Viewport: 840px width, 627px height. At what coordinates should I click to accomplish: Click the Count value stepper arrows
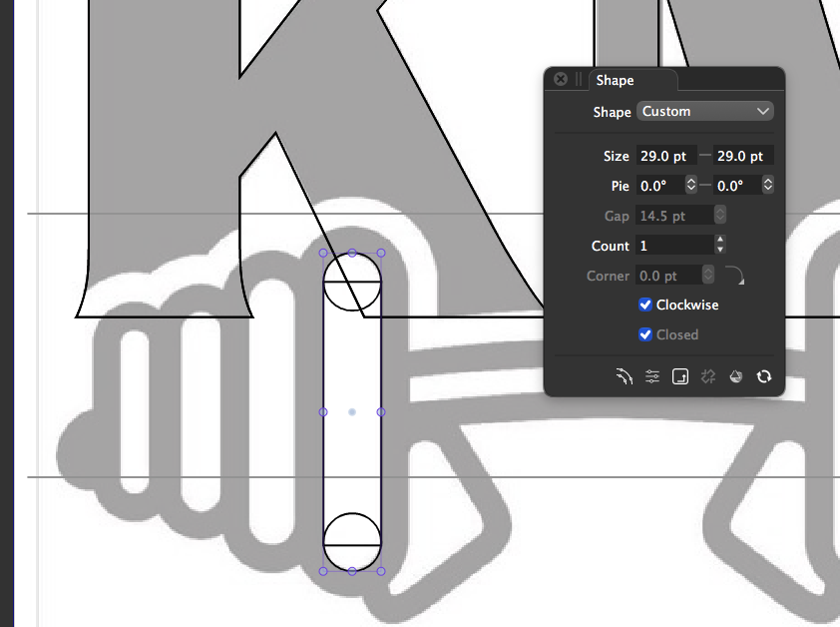[720, 246]
